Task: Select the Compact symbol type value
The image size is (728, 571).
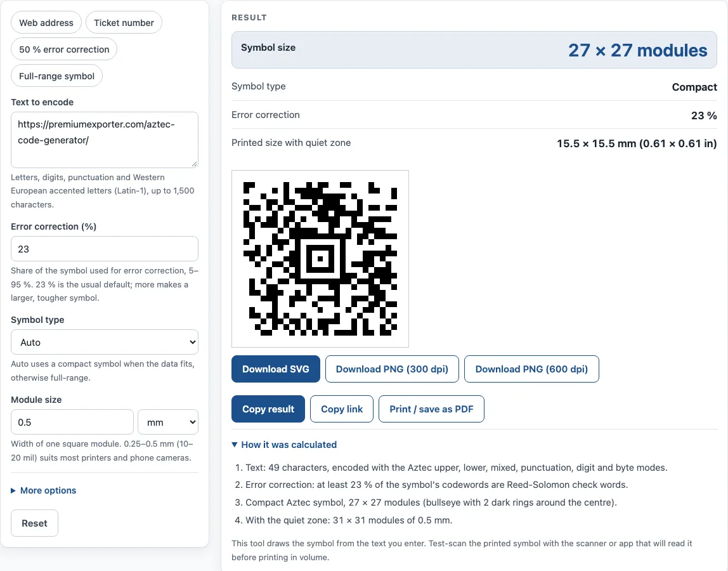Action: [694, 87]
